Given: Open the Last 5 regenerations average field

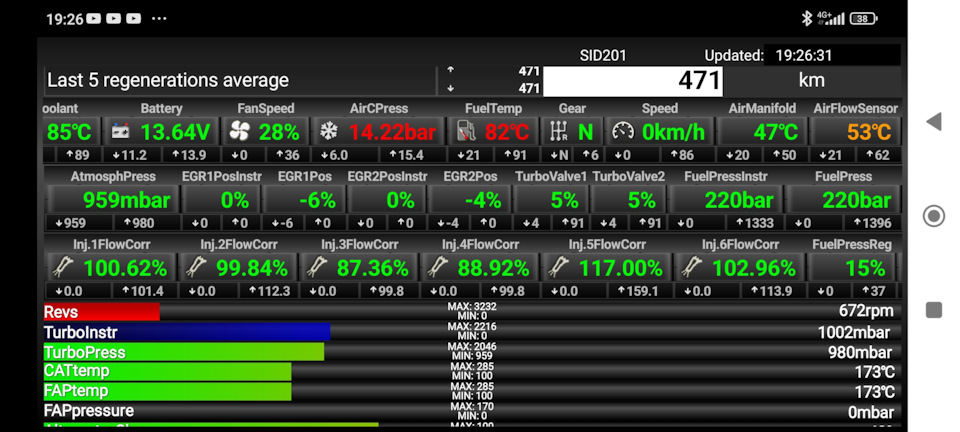Looking at the screenshot, I should [x=240, y=81].
